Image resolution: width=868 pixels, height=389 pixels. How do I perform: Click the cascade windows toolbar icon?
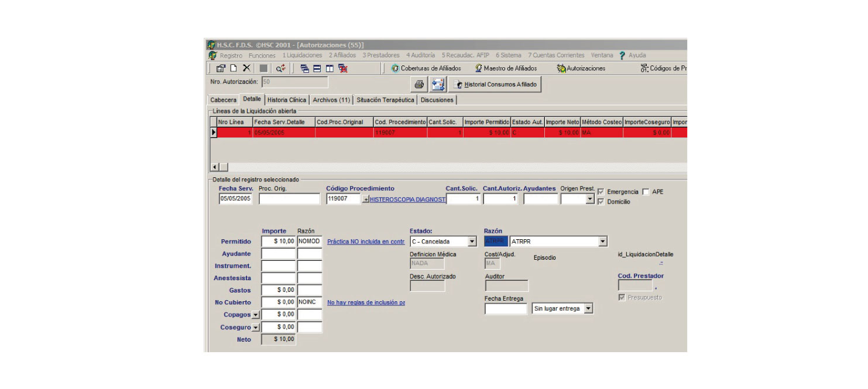305,68
